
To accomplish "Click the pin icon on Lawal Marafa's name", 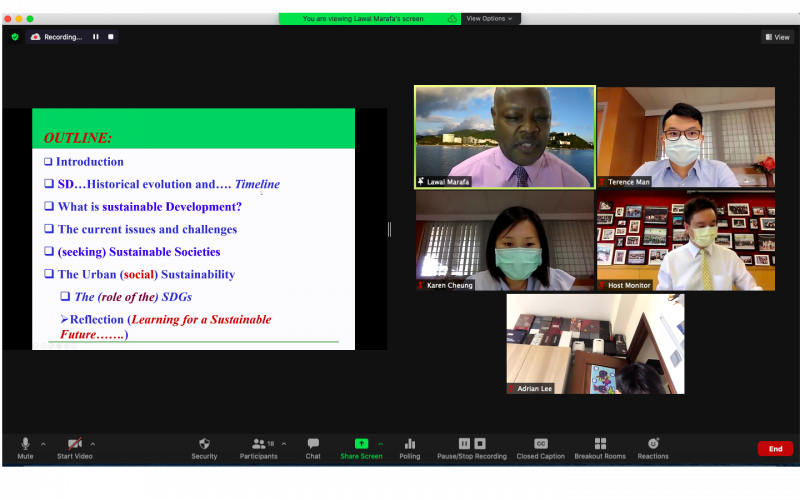I will coord(421,182).
